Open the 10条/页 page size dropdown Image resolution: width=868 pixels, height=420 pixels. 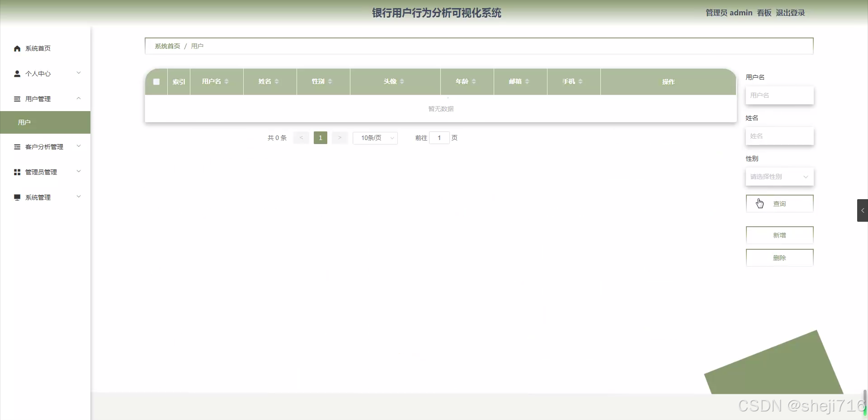point(375,138)
